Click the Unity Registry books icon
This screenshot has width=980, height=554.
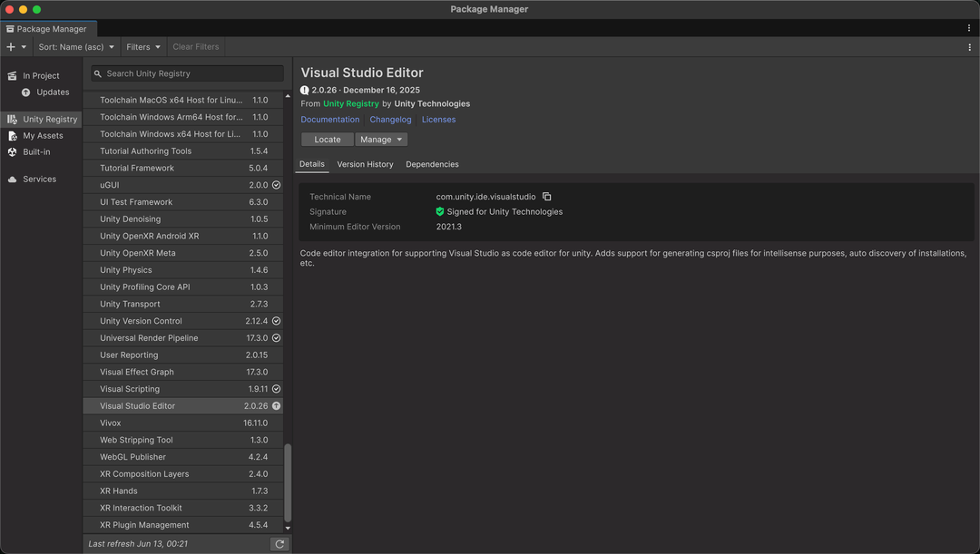(12, 120)
